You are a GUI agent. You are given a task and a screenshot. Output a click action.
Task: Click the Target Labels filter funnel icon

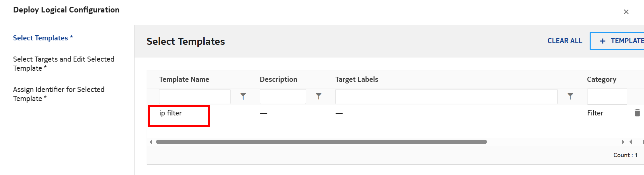point(570,97)
